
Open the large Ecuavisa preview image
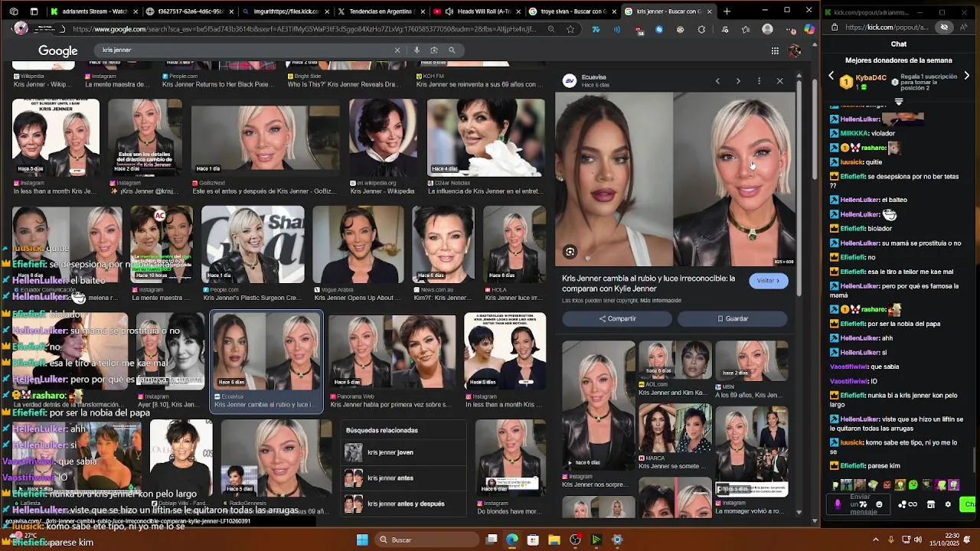[675, 179]
